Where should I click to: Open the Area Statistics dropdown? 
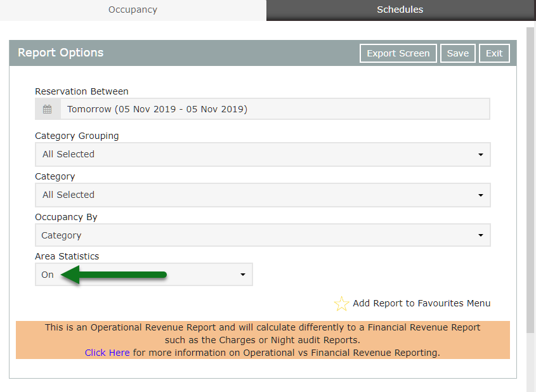[x=144, y=275]
